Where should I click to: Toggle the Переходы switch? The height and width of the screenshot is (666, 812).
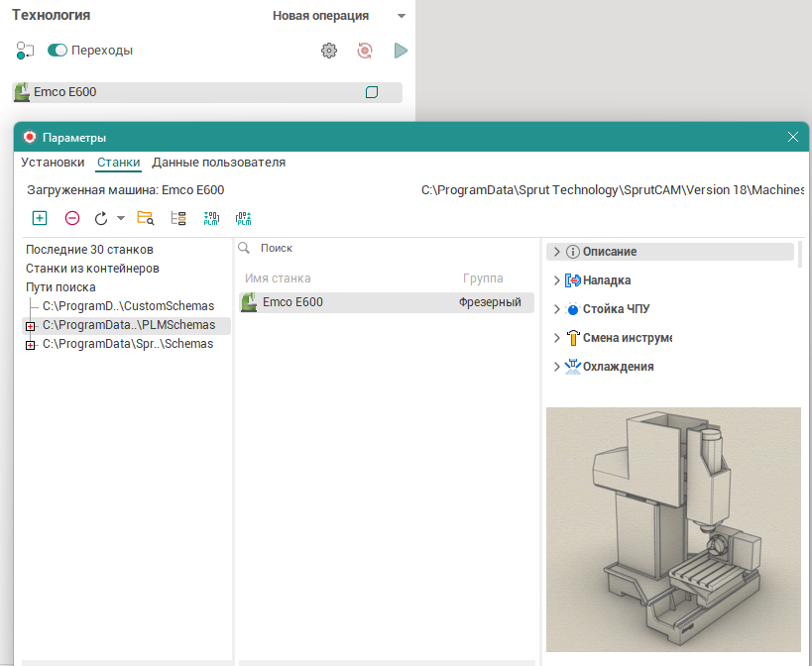58,51
